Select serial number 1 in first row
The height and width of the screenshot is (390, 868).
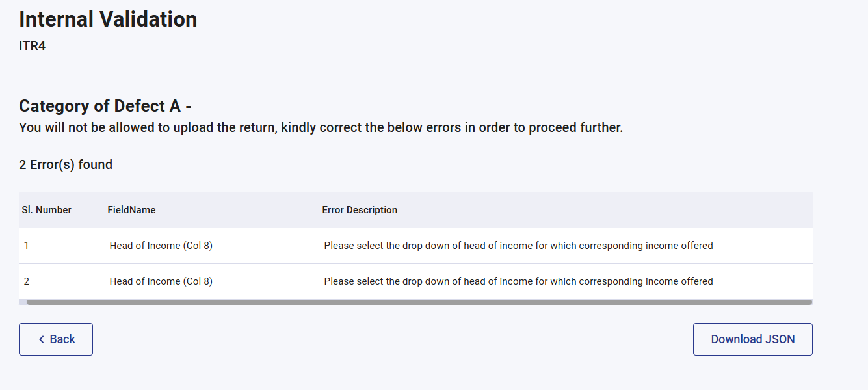(27, 246)
